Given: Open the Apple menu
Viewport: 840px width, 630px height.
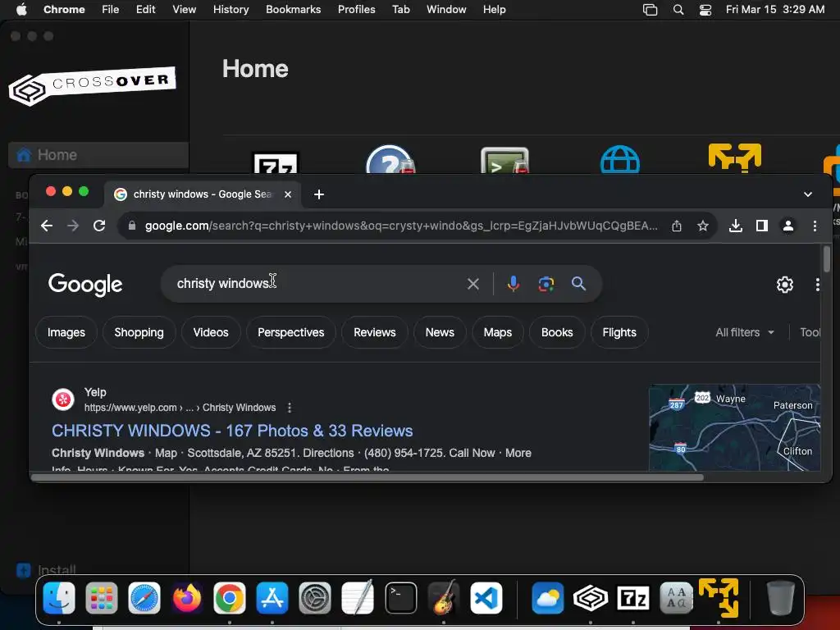Looking at the screenshot, I should (x=21, y=10).
